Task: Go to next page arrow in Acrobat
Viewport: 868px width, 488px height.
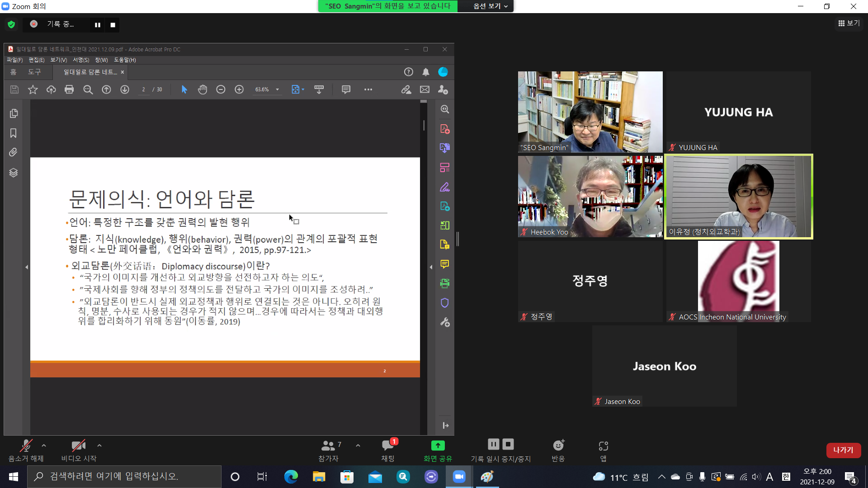Action: point(125,89)
